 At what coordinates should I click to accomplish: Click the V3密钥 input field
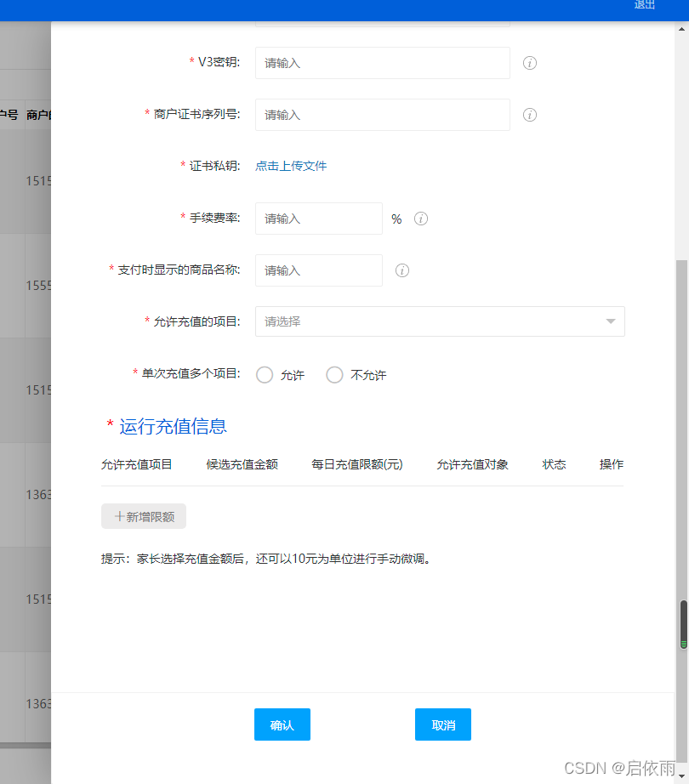point(382,63)
